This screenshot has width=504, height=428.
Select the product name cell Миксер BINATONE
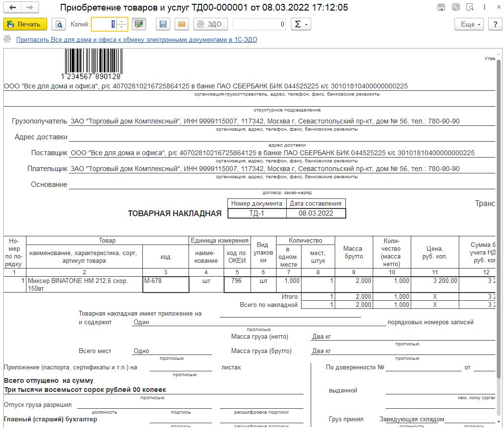coord(84,284)
